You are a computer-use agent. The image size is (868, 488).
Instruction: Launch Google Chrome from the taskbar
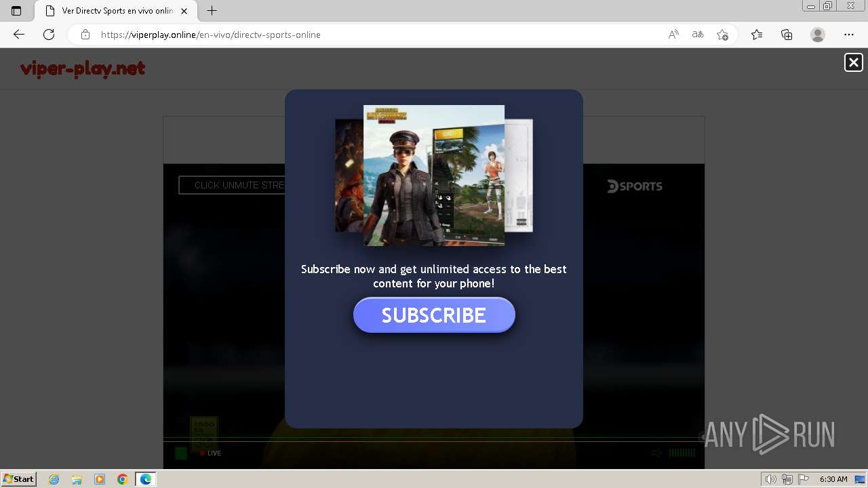point(123,479)
